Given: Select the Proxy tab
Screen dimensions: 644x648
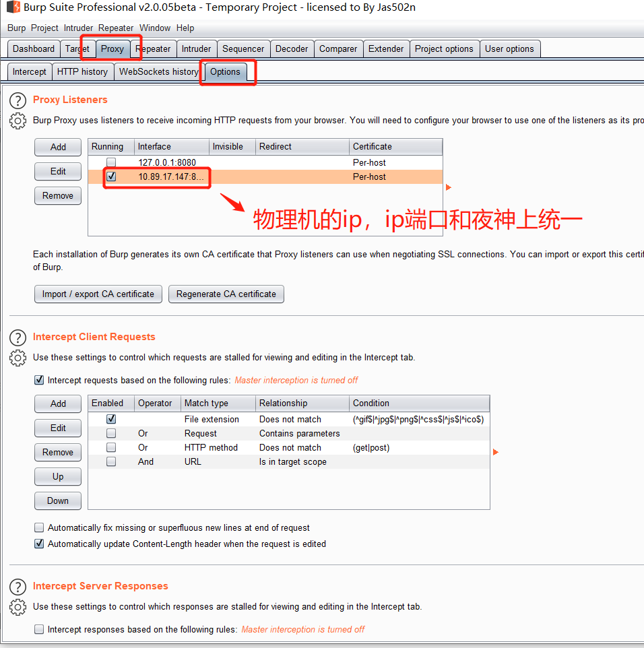Looking at the screenshot, I should (112, 48).
